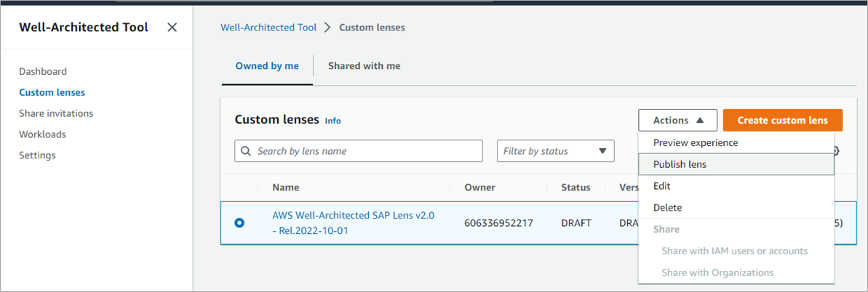Switch to Shared with me tab
Screen dimensions: 868x292
[x=364, y=66]
